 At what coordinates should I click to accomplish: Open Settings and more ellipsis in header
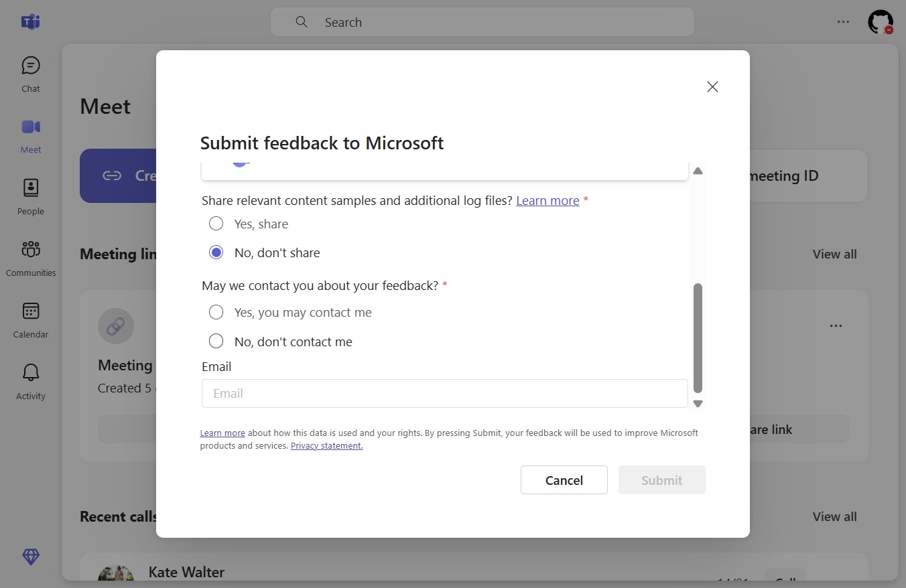click(843, 21)
